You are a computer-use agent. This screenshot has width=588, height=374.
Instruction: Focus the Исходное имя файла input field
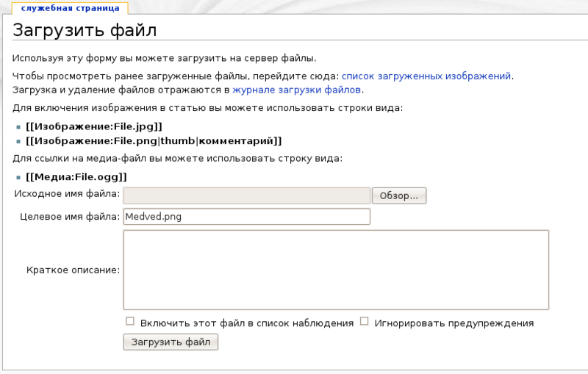coord(246,195)
